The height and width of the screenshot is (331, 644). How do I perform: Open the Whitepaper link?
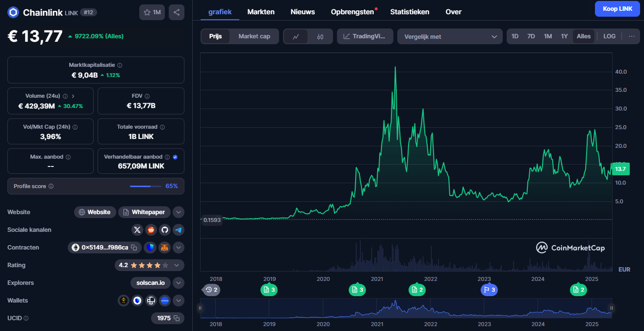(145, 212)
